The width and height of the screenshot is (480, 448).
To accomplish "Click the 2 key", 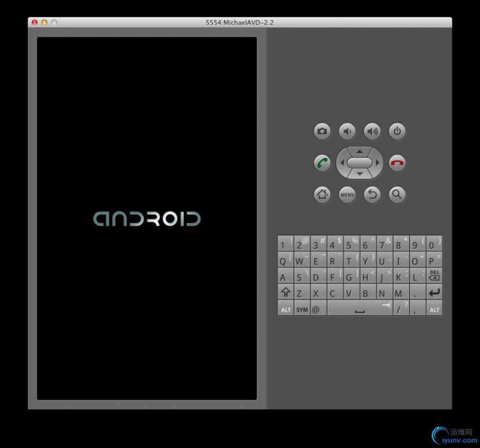I will click(x=302, y=243).
